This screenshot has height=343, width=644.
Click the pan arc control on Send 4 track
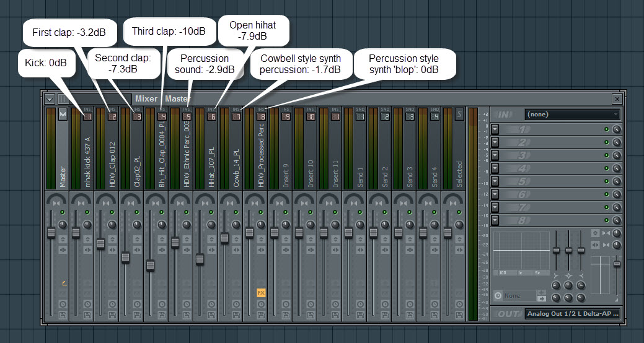[x=429, y=200]
